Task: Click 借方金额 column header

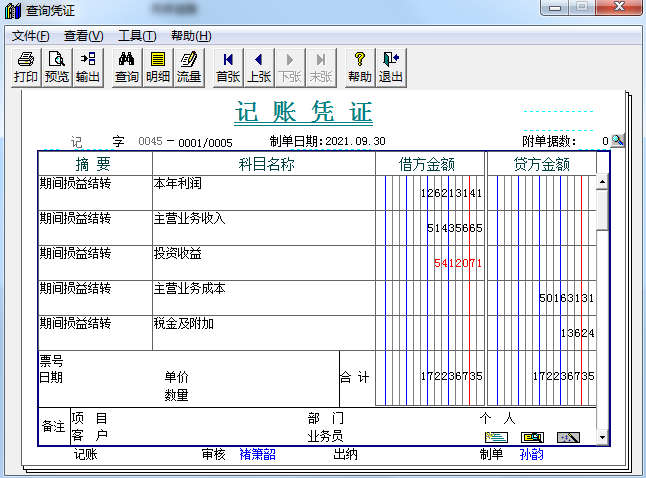Action: pos(430,164)
